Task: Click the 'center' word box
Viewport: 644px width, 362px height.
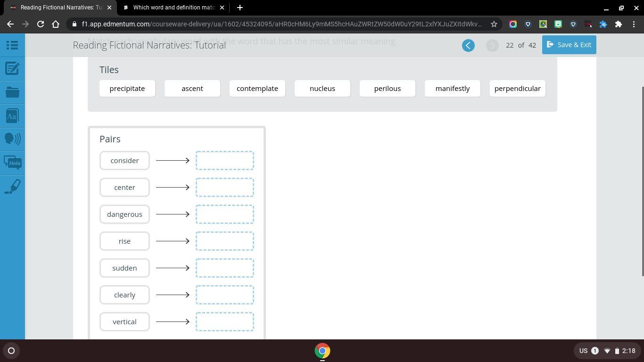Action: (124, 188)
